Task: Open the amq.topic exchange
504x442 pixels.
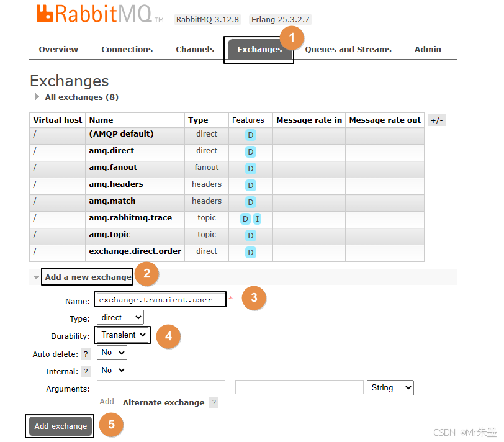Action: [110, 234]
